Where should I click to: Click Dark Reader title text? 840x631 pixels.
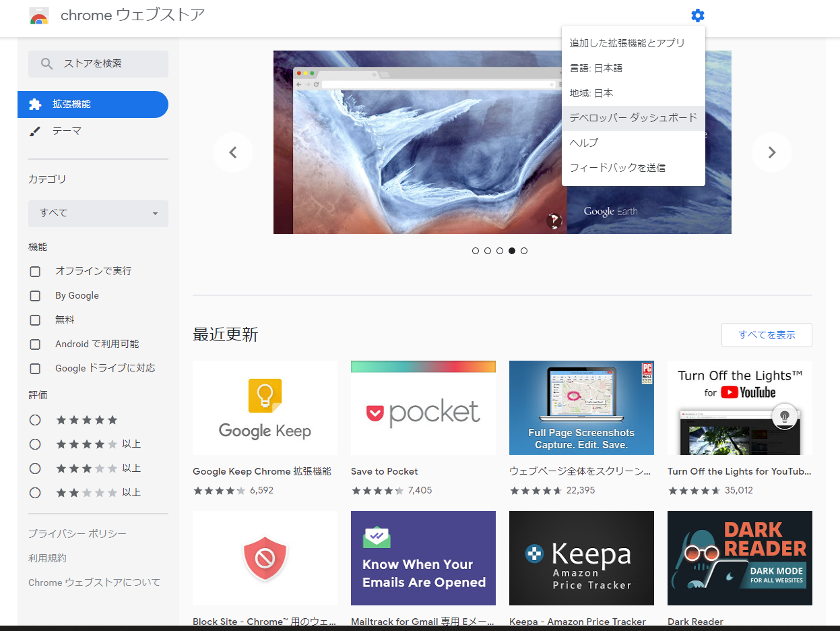(695, 622)
